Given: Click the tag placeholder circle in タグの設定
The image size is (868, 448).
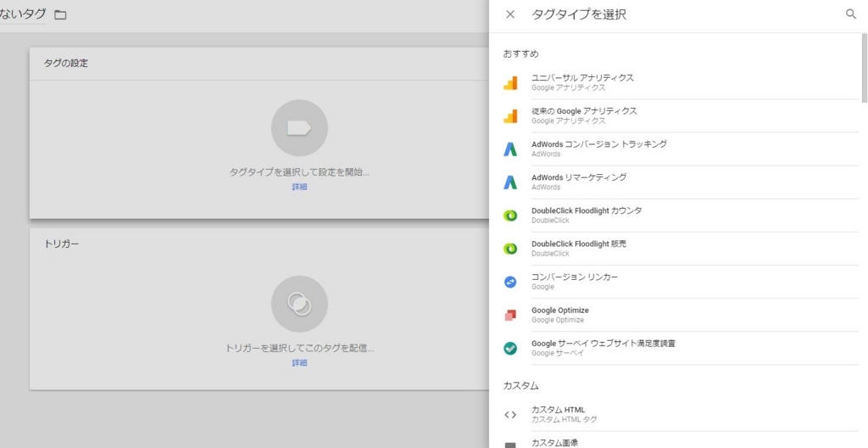Looking at the screenshot, I should tap(299, 128).
